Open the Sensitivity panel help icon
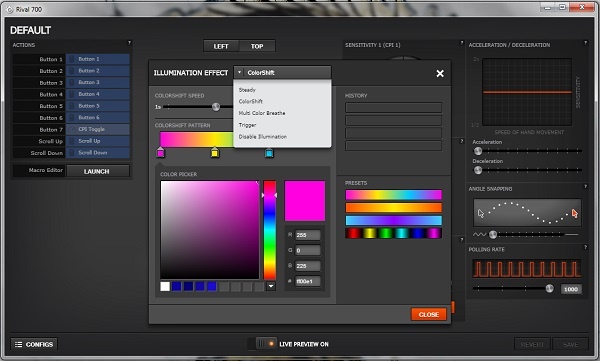The image size is (600, 361). coord(461,42)
